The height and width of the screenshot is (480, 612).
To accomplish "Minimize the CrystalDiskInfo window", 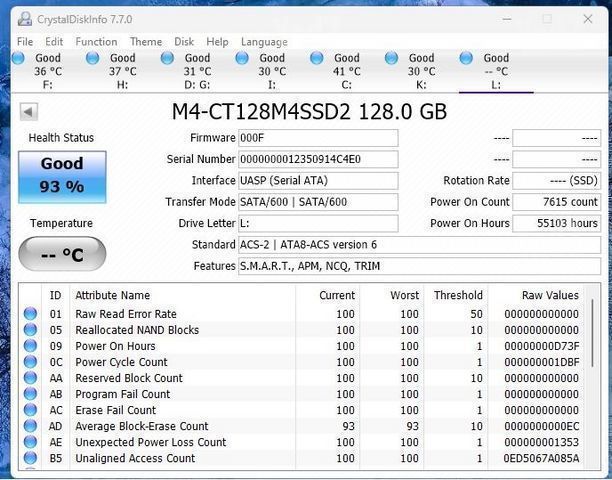I will coord(507,19).
